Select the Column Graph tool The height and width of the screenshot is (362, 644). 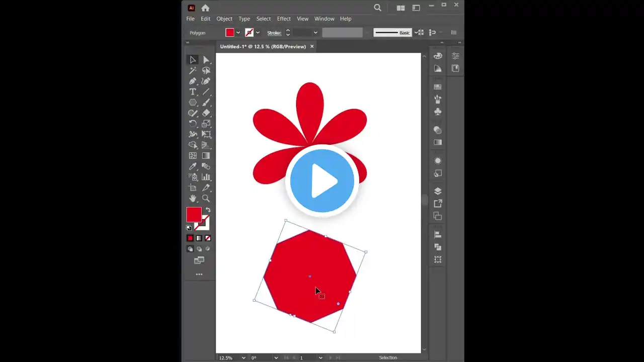pos(206,177)
